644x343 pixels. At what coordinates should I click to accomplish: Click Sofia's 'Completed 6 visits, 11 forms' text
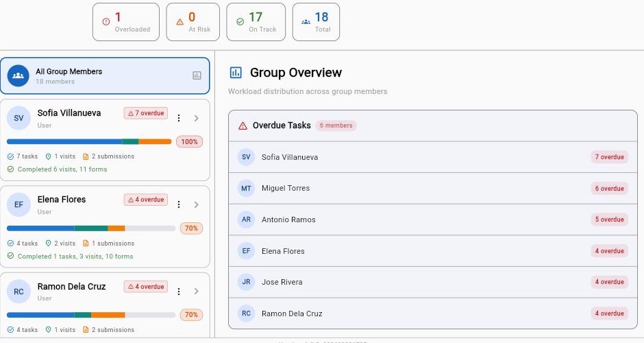(x=62, y=169)
